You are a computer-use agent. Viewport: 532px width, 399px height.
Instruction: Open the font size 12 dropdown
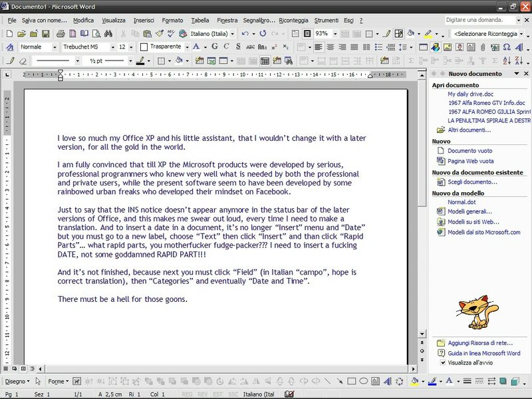tap(131, 47)
